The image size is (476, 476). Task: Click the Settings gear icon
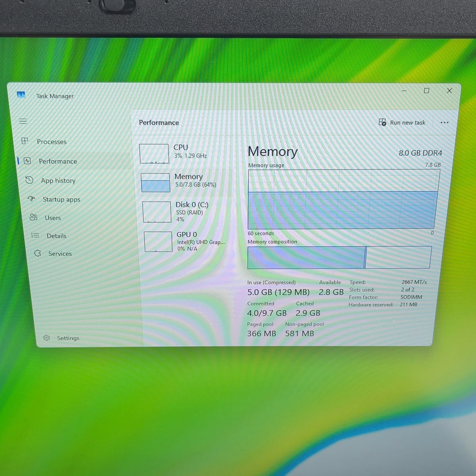(x=46, y=338)
